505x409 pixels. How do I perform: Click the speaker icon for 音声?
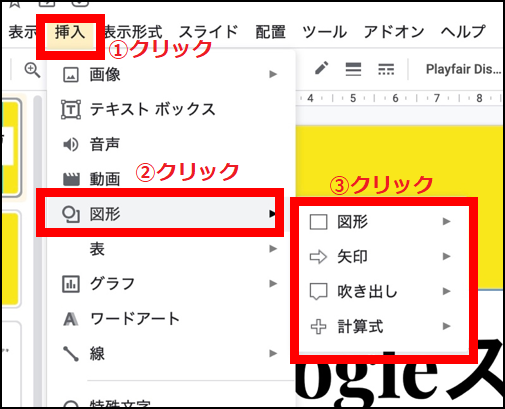pos(71,145)
